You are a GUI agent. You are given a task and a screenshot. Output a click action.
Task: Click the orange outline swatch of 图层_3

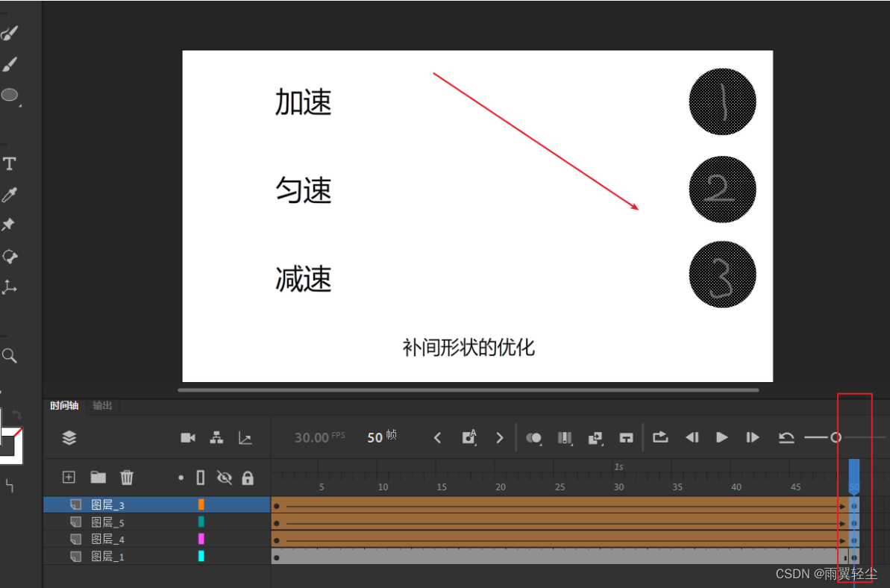(201, 504)
